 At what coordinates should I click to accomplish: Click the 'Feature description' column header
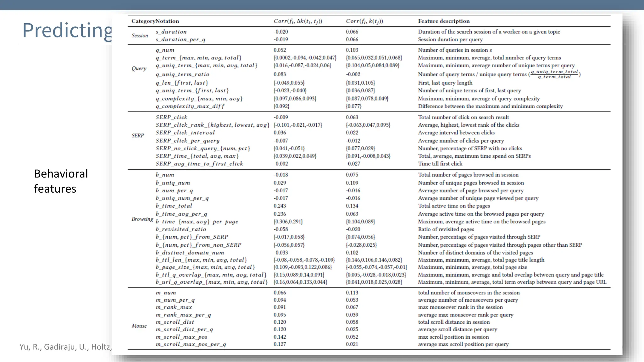pyautogui.click(x=443, y=21)
